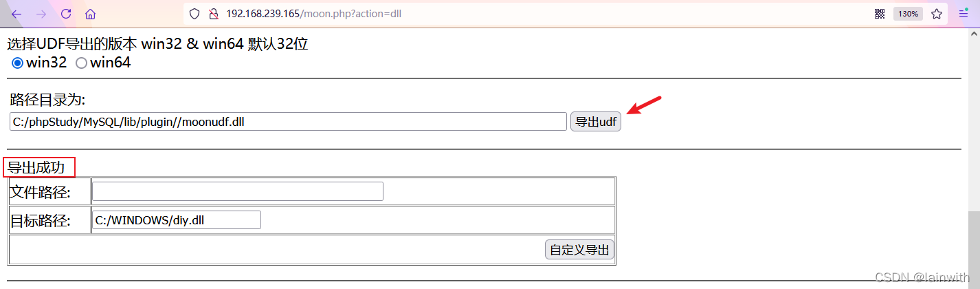Select the win32 radio option
The height and width of the screenshot is (289, 980).
click(18, 63)
